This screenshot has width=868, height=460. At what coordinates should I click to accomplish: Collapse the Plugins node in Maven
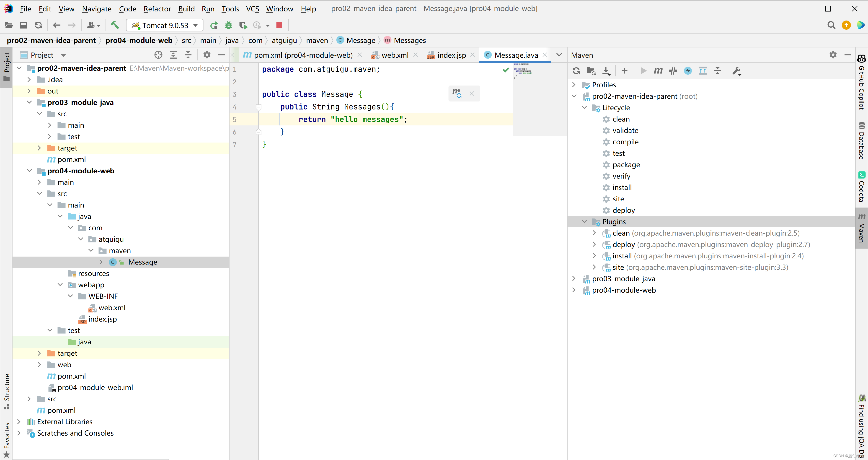pyautogui.click(x=584, y=222)
